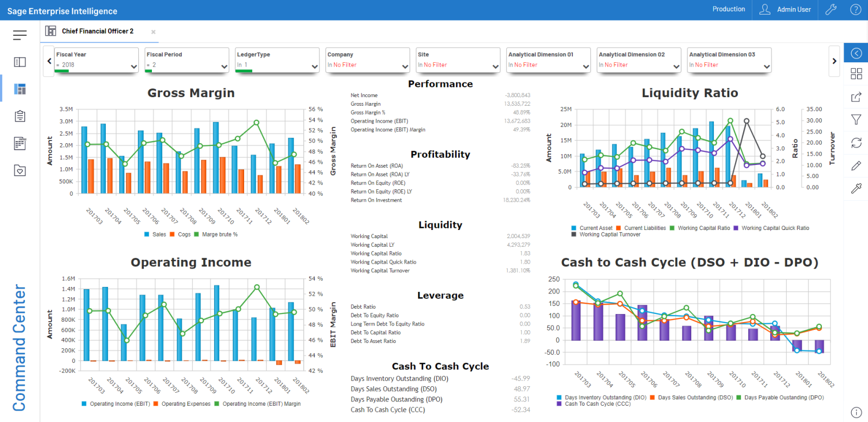Click the refresh icon in right toolbar
This screenshot has height=422, width=868.
856,143
